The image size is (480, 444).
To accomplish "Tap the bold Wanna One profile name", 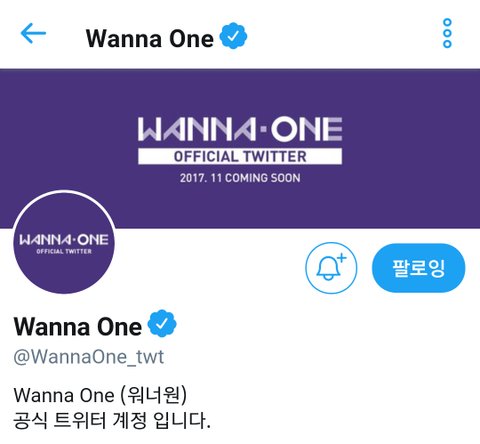I will tap(78, 326).
